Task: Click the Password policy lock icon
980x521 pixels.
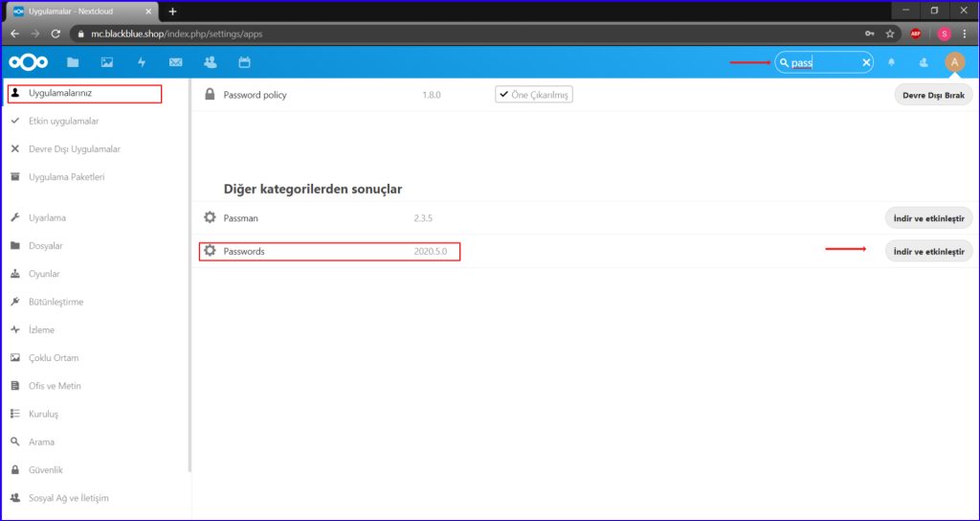Action: point(210,95)
